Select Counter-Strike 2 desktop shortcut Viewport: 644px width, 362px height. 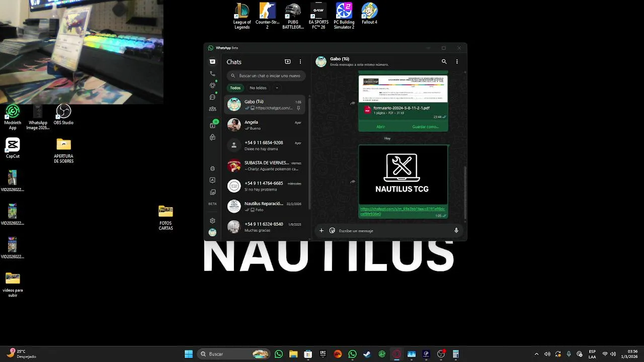coord(267,16)
